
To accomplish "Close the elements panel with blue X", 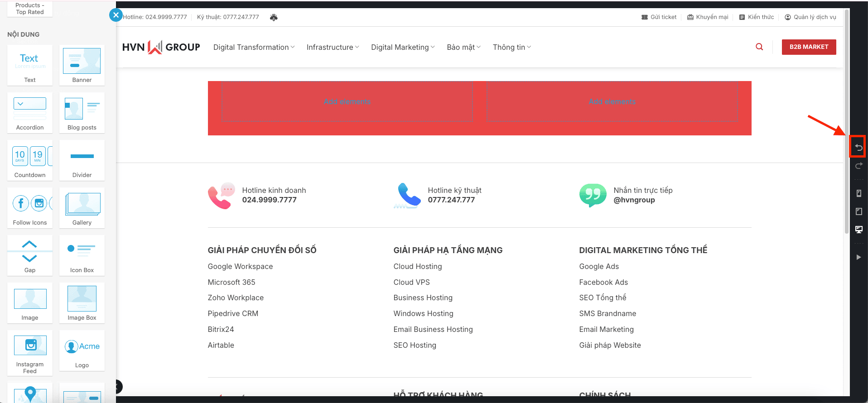I will click(116, 15).
